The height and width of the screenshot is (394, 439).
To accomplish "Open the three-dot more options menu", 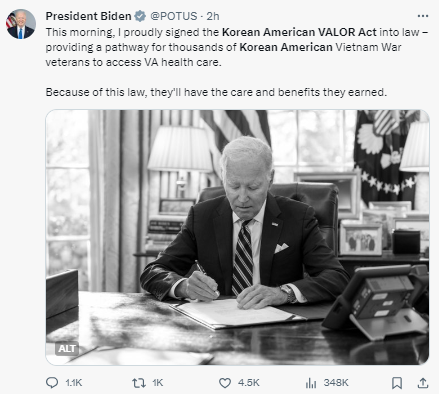I will tap(423, 16).
